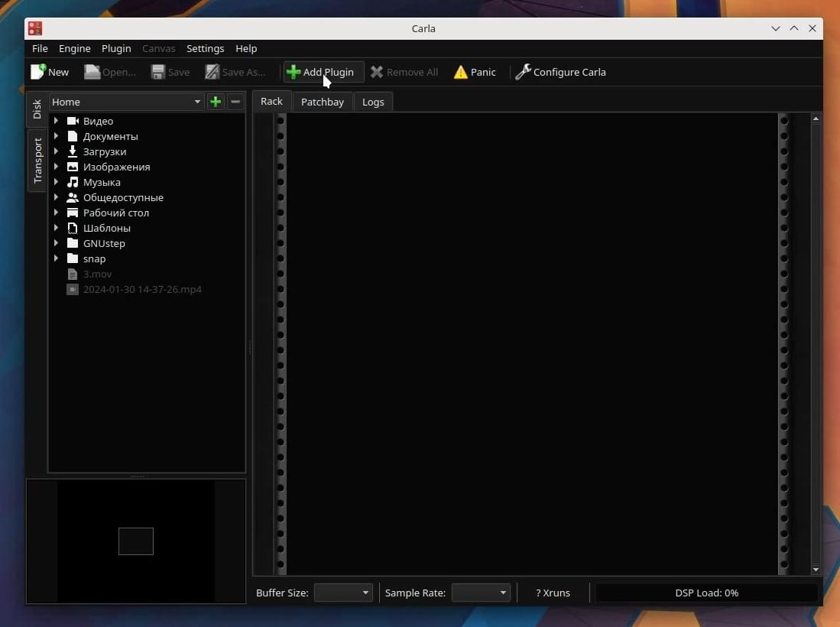Select the Документы document icon
The width and height of the screenshot is (840, 627).
tap(73, 136)
